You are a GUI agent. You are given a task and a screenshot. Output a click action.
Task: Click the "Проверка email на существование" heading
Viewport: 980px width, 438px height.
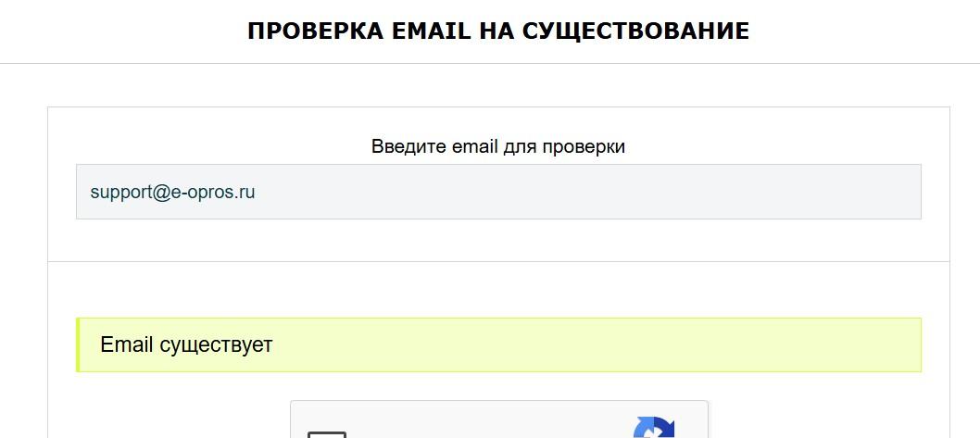pyautogui.click(x=498, y=31)
